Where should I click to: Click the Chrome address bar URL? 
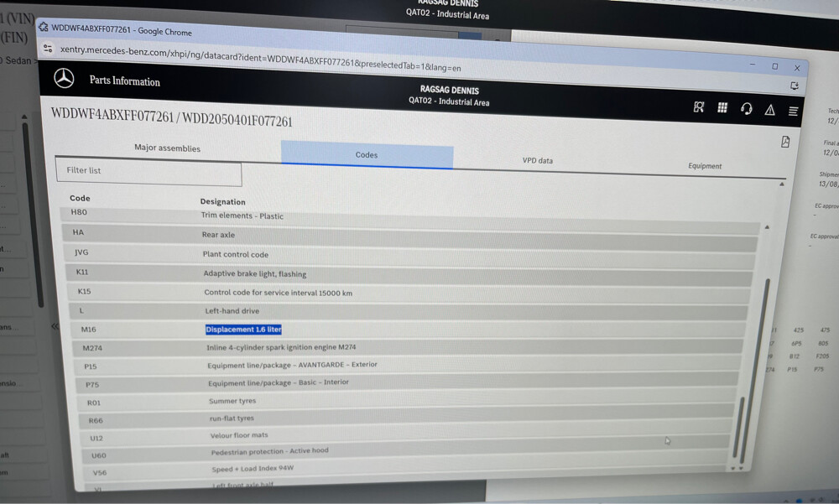(260, 59)
